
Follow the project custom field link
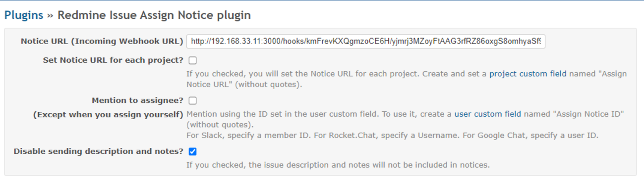point(528,74)
